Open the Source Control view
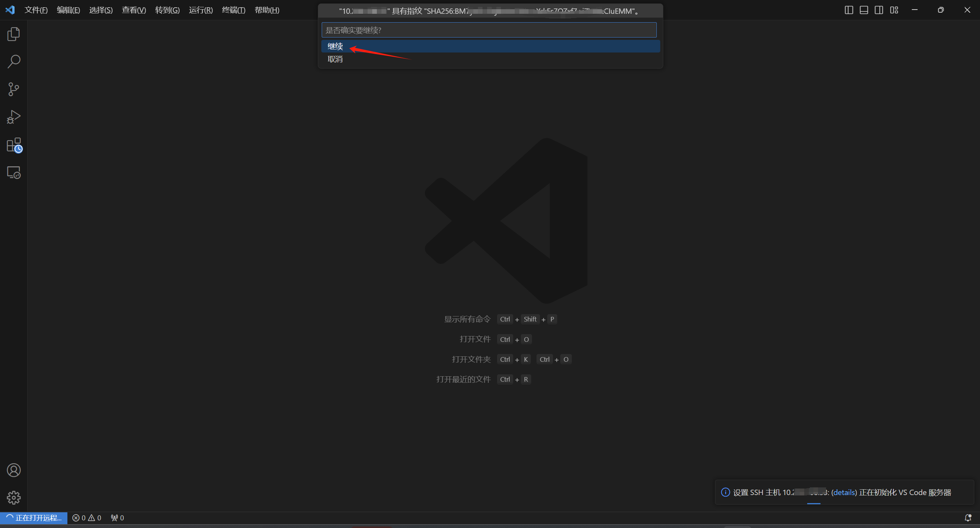The width and height of the screenshot is (980, 528). 14,89
